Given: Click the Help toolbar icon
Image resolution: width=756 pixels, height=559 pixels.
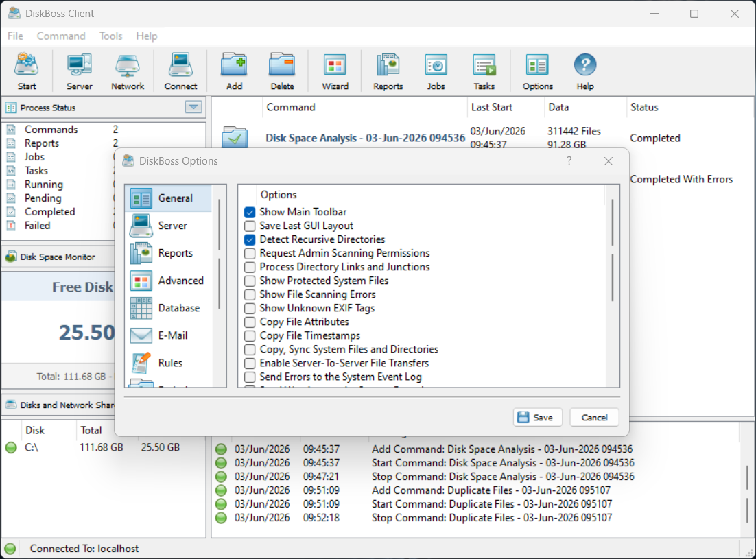Looking at the screenshot, I should pos(585,71).
